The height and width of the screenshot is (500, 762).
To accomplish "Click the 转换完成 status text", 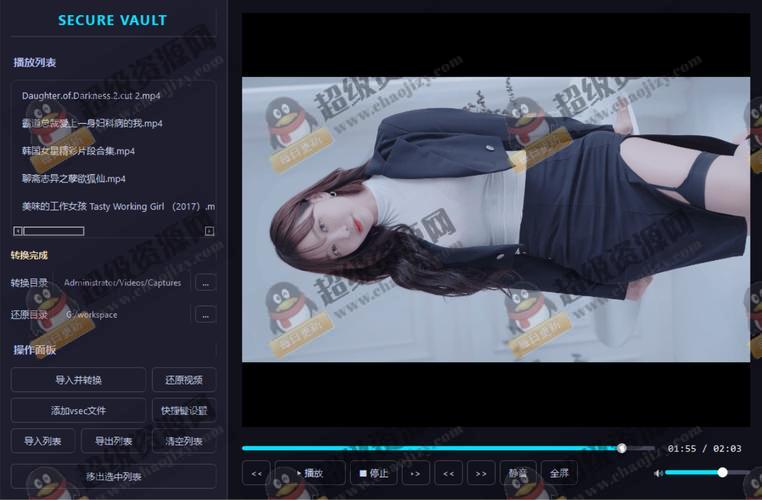I will (x=29, y=255).
